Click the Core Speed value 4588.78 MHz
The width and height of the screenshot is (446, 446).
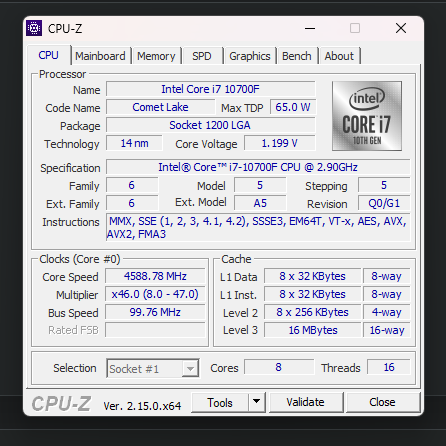pyautogui.click(x=155, y=276)
